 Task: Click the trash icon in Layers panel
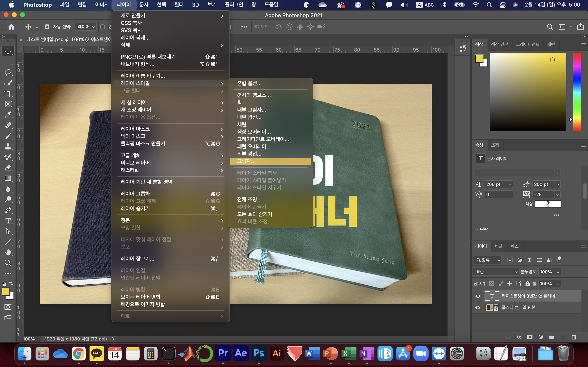pos(574,337)
